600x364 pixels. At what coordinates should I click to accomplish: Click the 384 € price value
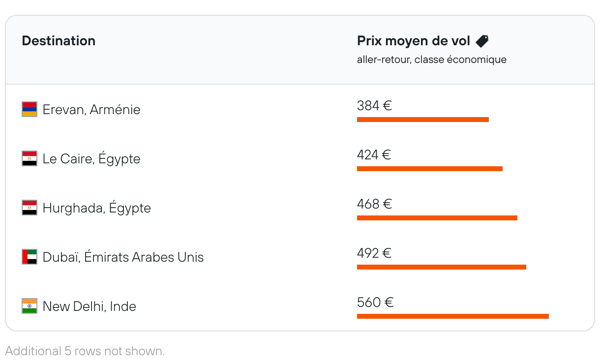[374, 106]
